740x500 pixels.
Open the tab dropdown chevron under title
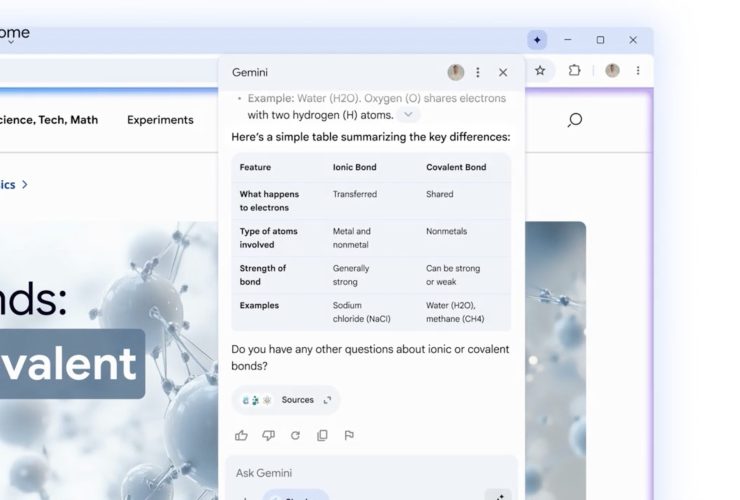11,42
